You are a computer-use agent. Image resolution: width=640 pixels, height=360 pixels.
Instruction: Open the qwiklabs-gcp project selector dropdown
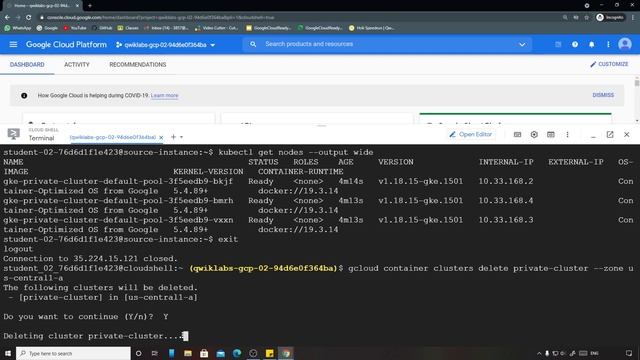point(165,45)
